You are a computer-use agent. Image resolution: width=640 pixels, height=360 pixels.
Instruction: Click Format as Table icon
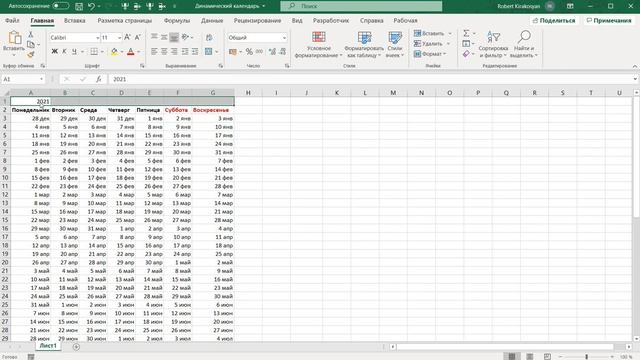(x=364, y=38)
